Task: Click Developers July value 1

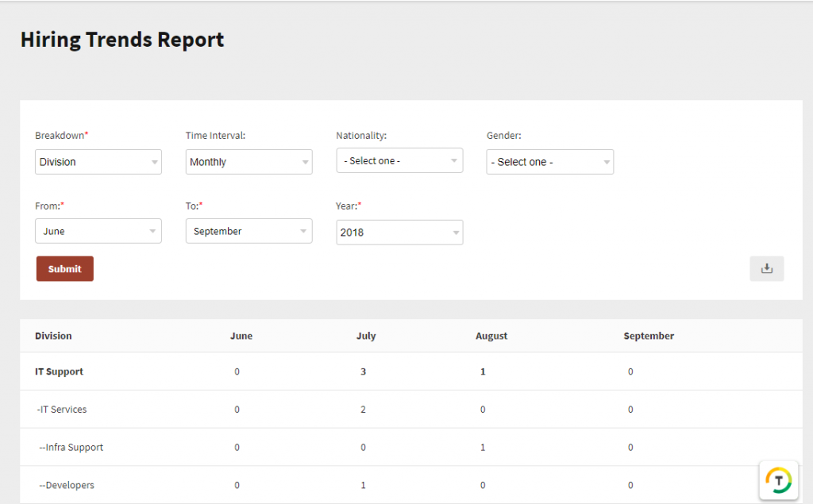Action: pos(364,485)
